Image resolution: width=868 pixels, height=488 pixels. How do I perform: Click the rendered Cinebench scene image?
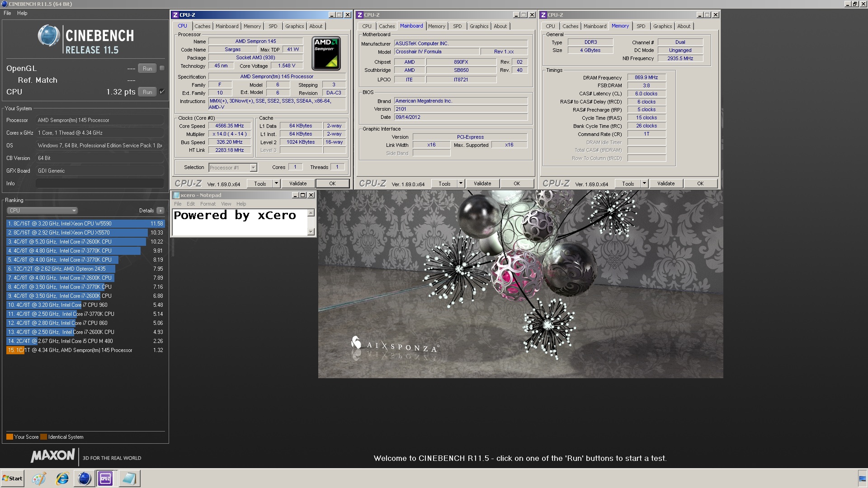click(x=520, y=284)
